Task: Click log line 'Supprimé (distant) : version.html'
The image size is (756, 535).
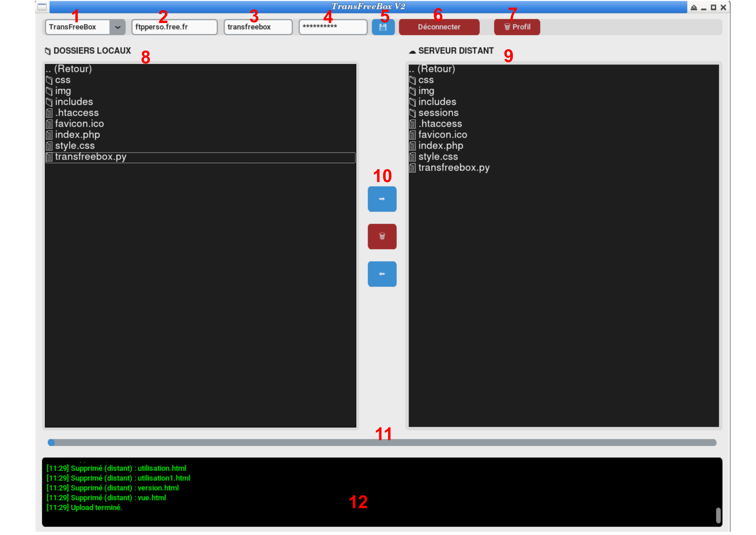Action: (x=113, y=488)
